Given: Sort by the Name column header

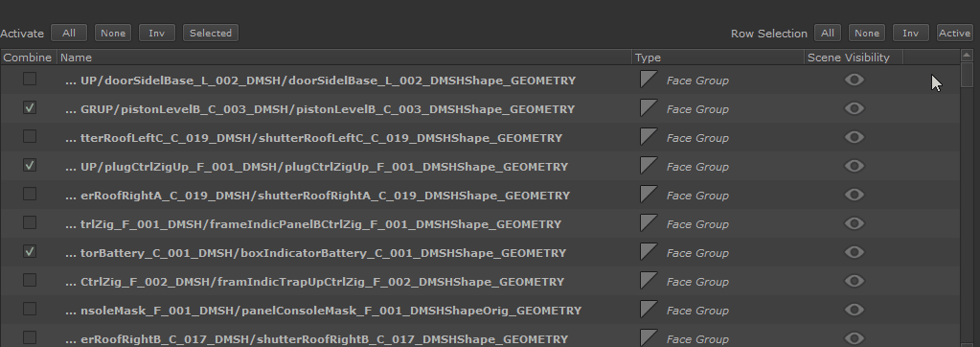Looking at the screenshot, I should click(x=344, y=58).
